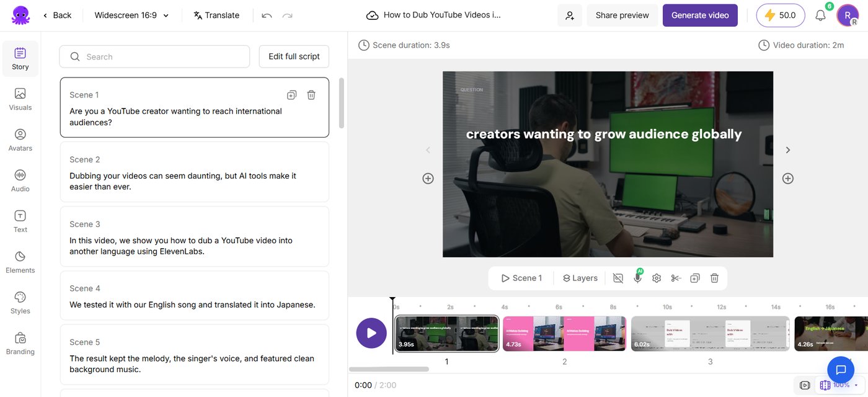Duplicate scene from the scene toolbar
This screenshot has height=397, width=868.
click(x=695, y=279)
